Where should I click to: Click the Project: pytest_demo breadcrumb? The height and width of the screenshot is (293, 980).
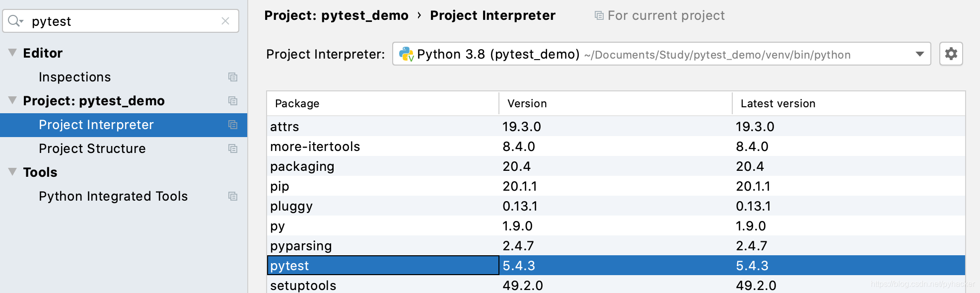click(x=336, y=15)
